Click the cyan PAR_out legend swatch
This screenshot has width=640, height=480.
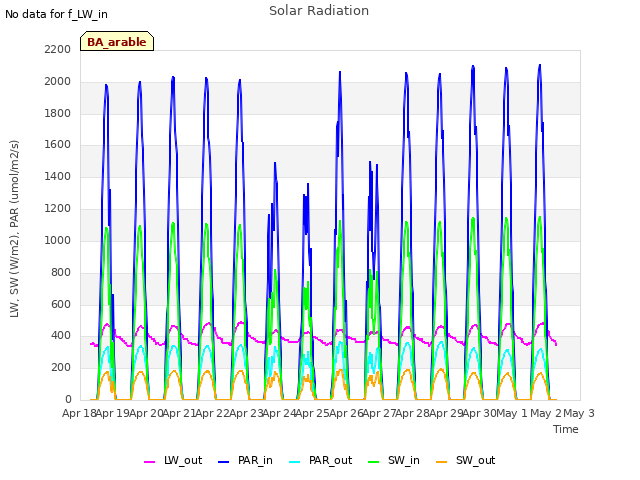(x=295, y=462)
